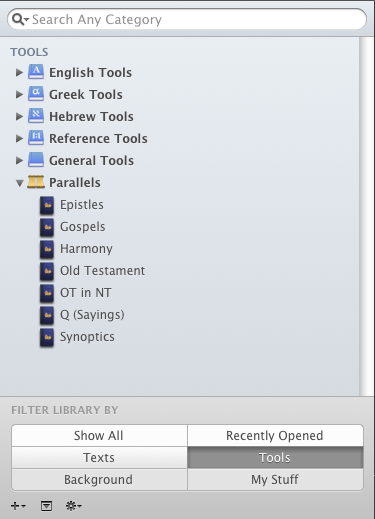The image size is (375, 519).
Task: Select the Show All filter button
Action: point(99,436)
